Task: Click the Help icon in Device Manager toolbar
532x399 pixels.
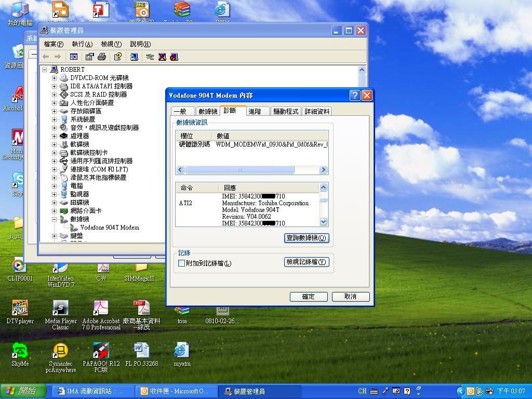Action: tap(118, 57)
